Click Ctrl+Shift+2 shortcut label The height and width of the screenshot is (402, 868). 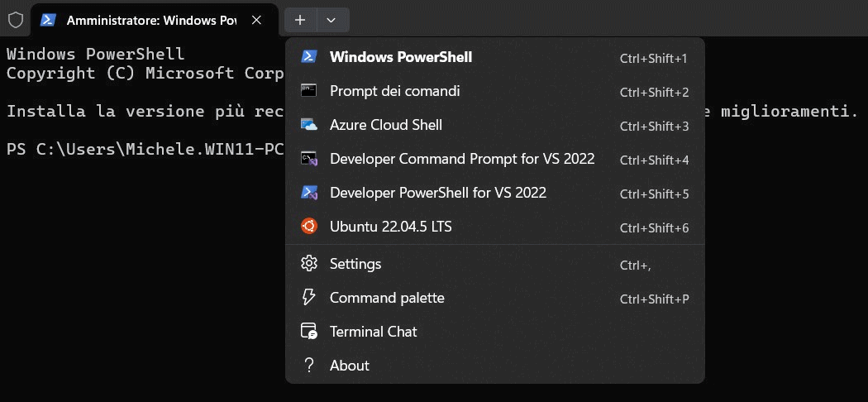click(x=655, y=93)
